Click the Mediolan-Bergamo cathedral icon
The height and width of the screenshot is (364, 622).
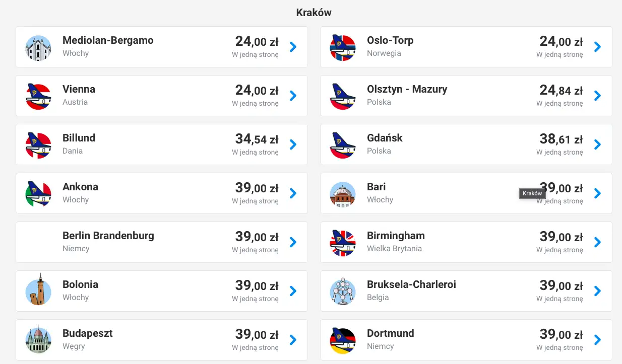click(x=38, y=48)
